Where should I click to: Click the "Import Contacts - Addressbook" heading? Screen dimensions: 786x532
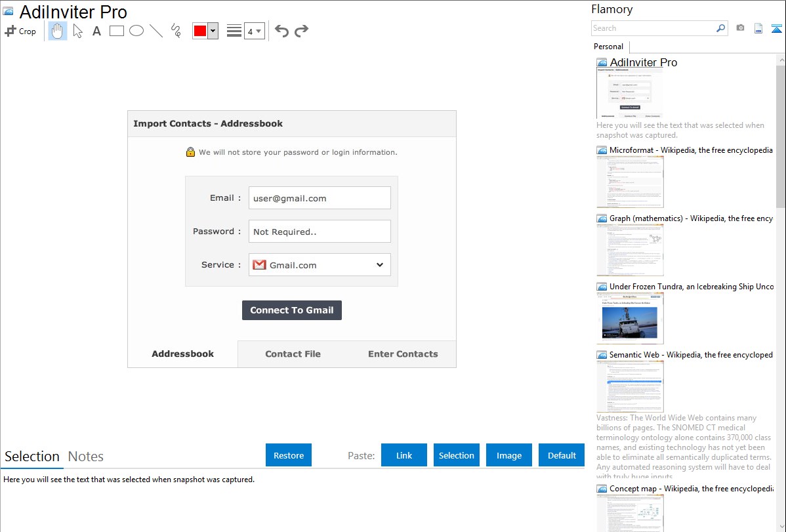pyautogui.click(x=208, y=124)
